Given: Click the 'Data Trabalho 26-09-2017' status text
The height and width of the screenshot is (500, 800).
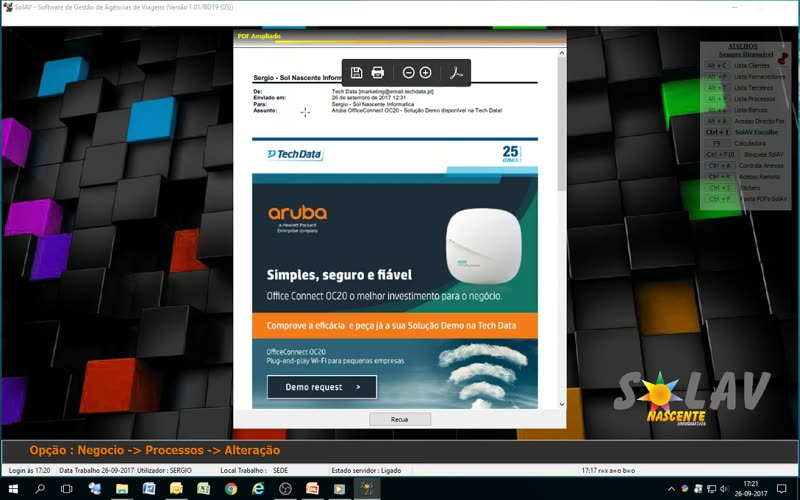Looking at the screenshot, I should pyautogui.click(x=96, y=470).
